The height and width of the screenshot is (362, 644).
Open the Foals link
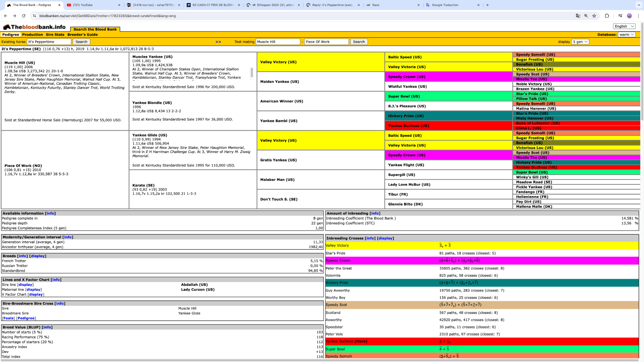pos(8,318)
